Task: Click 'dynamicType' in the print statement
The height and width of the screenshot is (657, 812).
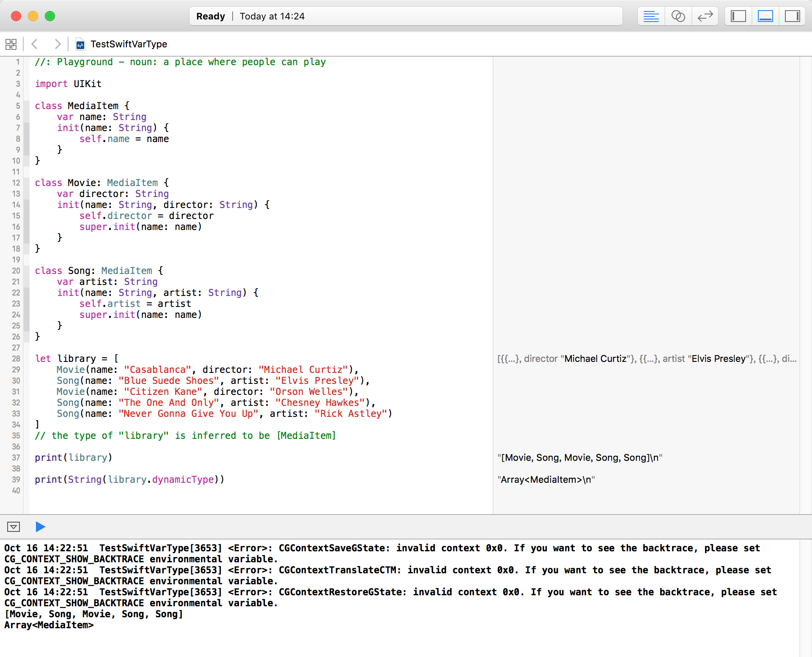Action: pyautogui.click(x=183, y=479)
